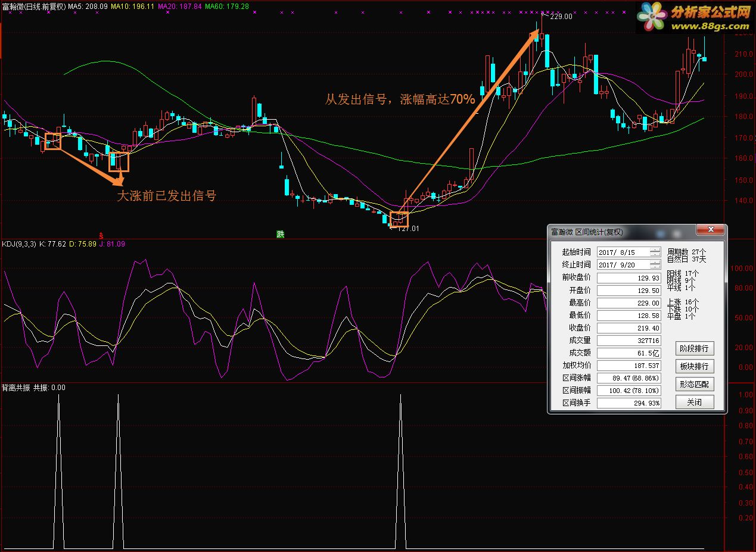Select the 前收盘价 value 129.93

click(629, 278)
